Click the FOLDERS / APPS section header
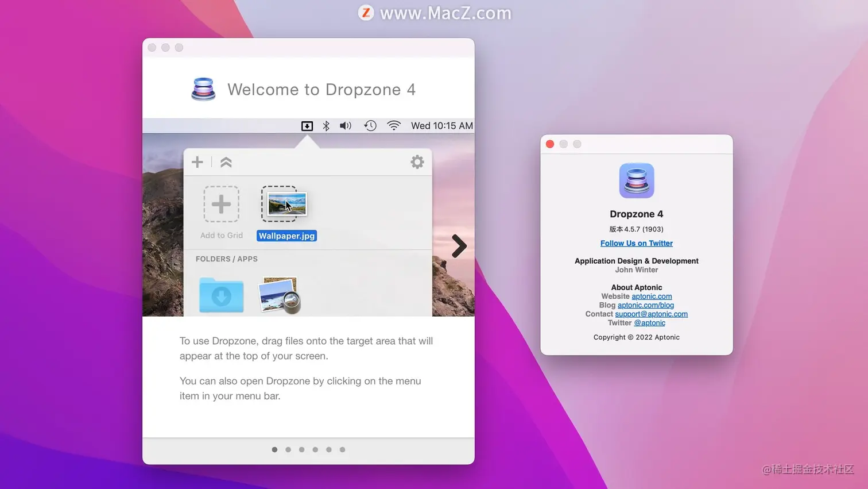 pyautogui.click(x=227, y=259)
